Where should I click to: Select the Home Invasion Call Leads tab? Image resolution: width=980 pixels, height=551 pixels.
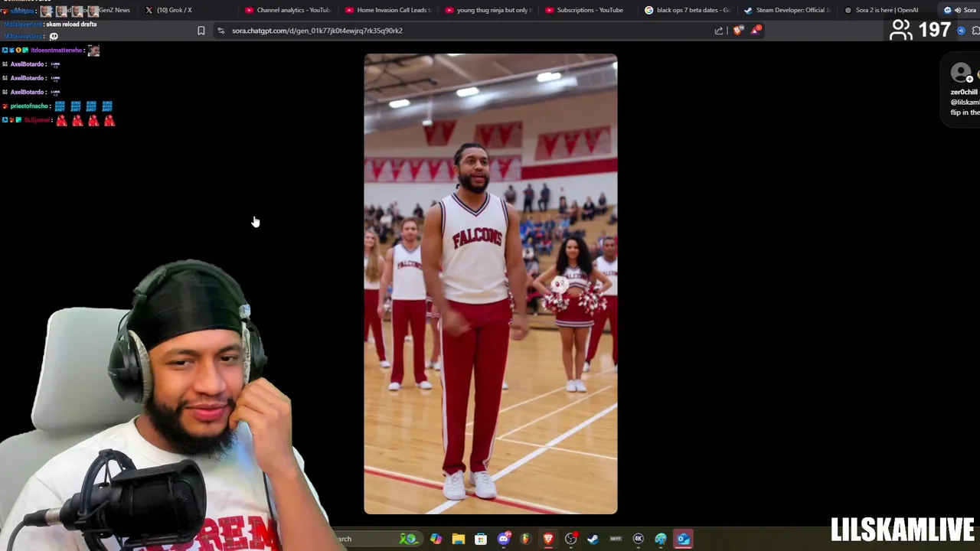pos(389,10)
